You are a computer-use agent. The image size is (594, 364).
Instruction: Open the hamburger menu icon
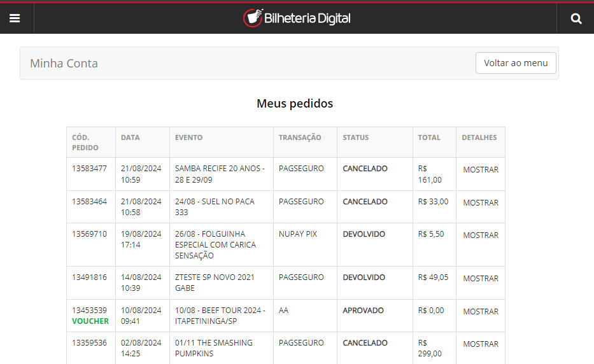15,18
